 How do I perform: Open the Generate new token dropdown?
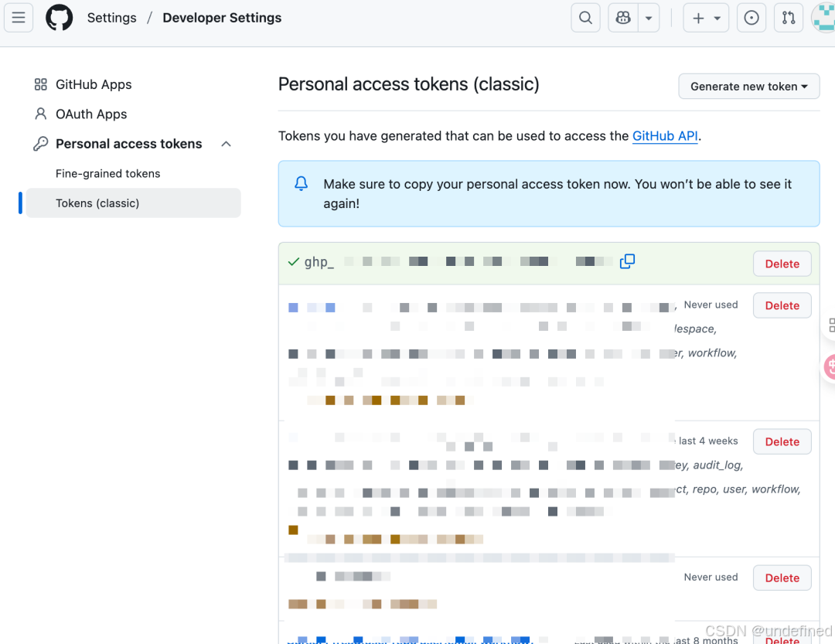pos(748,87)
